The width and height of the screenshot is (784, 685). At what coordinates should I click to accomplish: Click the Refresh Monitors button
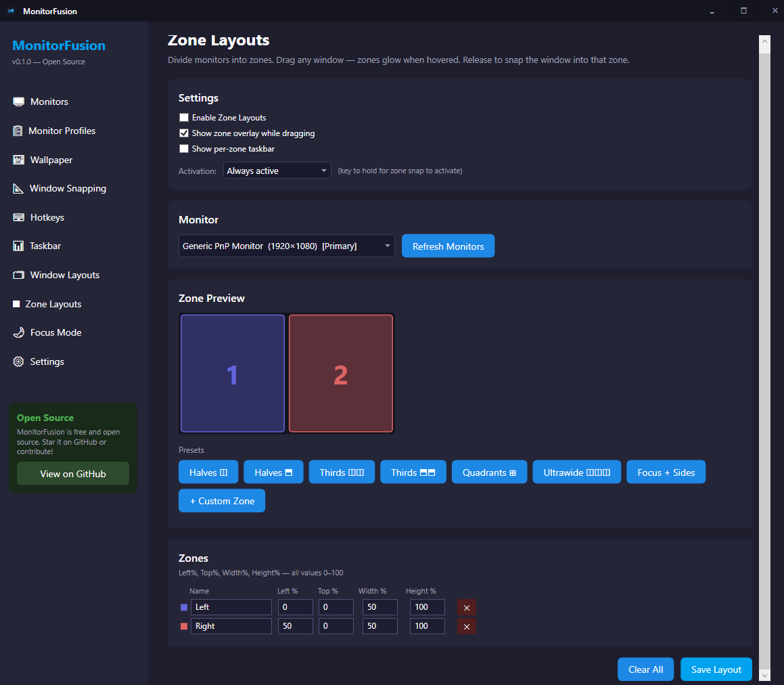click(x=448, y=246)
